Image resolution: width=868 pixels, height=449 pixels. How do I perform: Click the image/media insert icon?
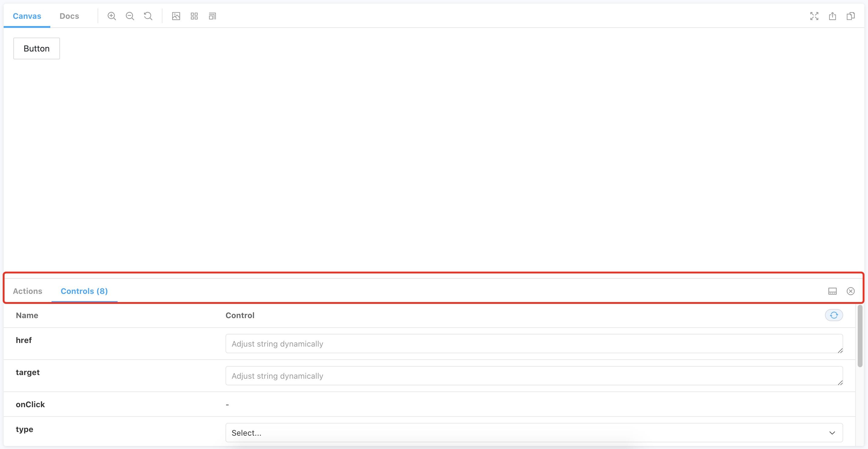pos(176,16)
